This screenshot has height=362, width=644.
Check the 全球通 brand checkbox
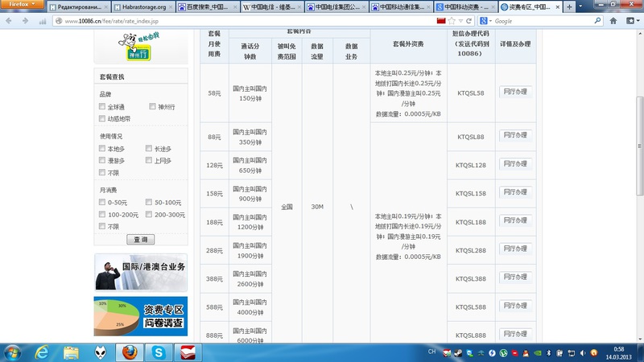102,106
